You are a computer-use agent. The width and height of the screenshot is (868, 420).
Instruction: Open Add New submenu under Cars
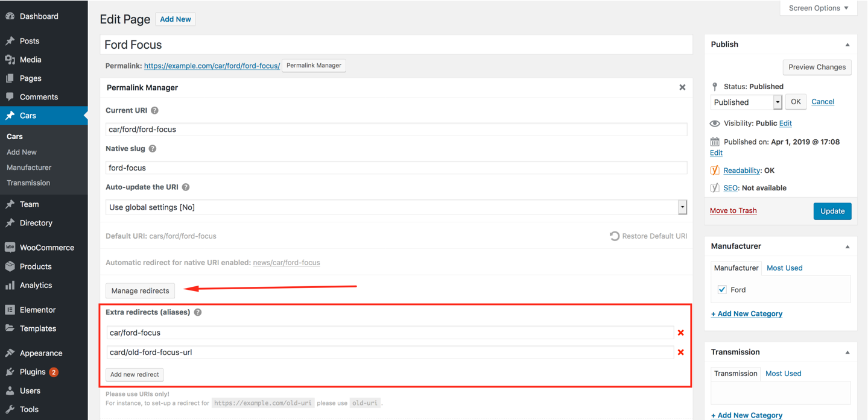pos(22,152)
